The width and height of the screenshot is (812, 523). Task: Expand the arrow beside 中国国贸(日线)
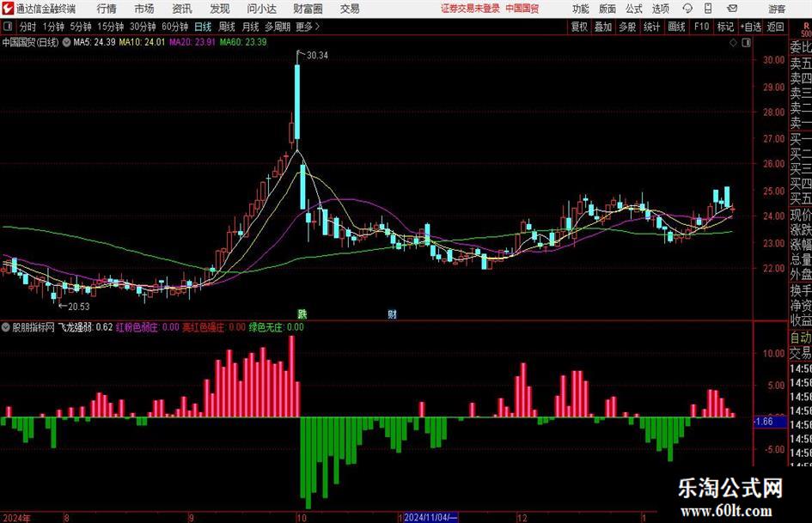[66, 42]
